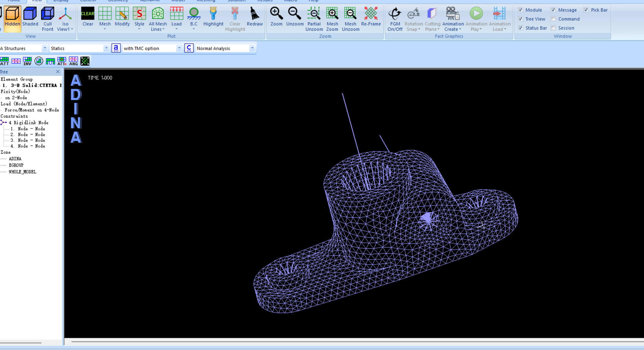
Task: Switch to Hidden line view mode
Action: (x=12, y=18)
